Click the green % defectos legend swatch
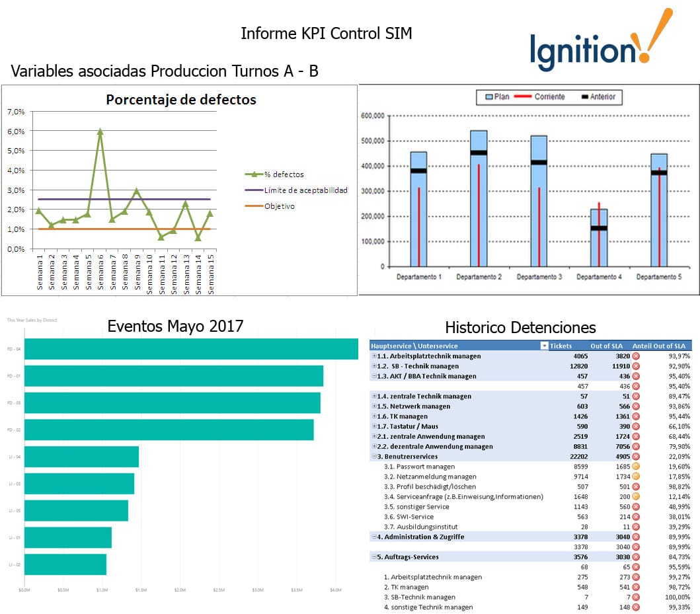This screenshot has height=614, width=700. point(254,174)
